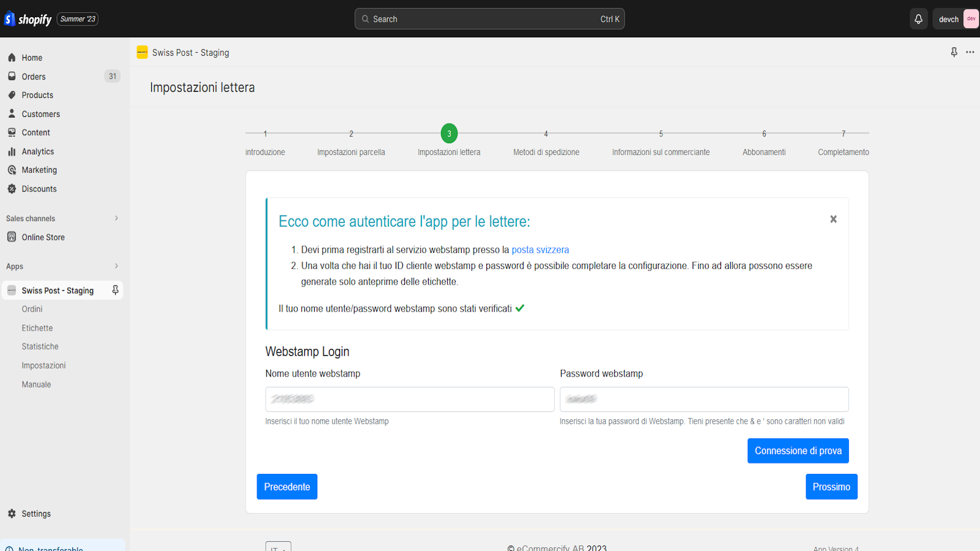Screen dimensions: 980x551
Task: Unpin the Swiss Post app in sidebar
Action: point(115,290)
